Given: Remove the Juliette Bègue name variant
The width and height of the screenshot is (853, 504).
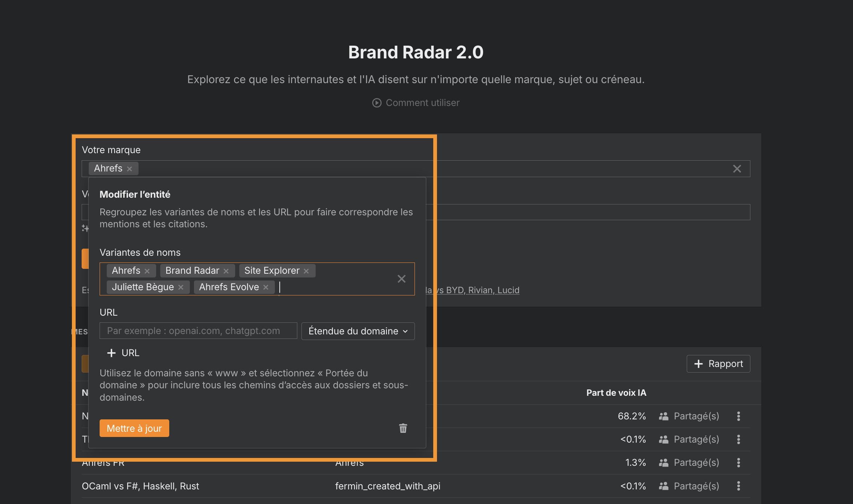Looking at the screenshot, I should point(180,287).
